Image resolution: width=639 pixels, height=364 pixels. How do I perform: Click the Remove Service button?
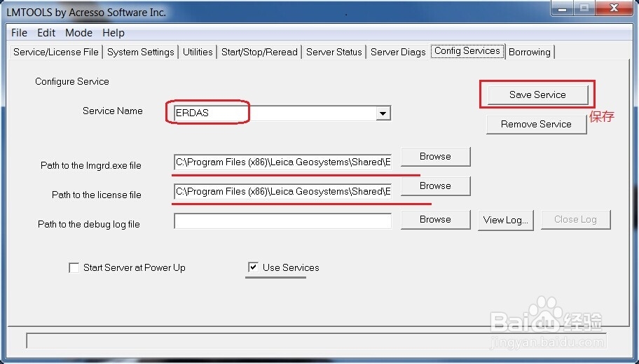536,124
